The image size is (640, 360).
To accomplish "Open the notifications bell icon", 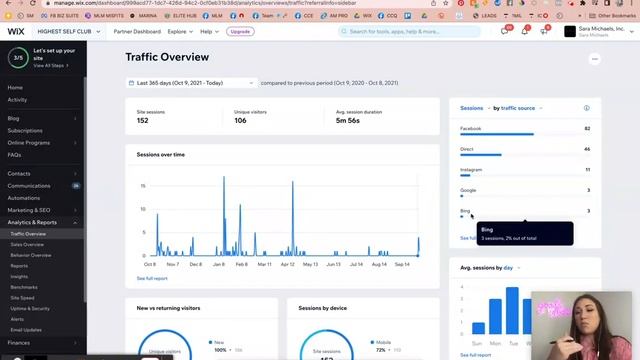I will [x=524, y=31].
